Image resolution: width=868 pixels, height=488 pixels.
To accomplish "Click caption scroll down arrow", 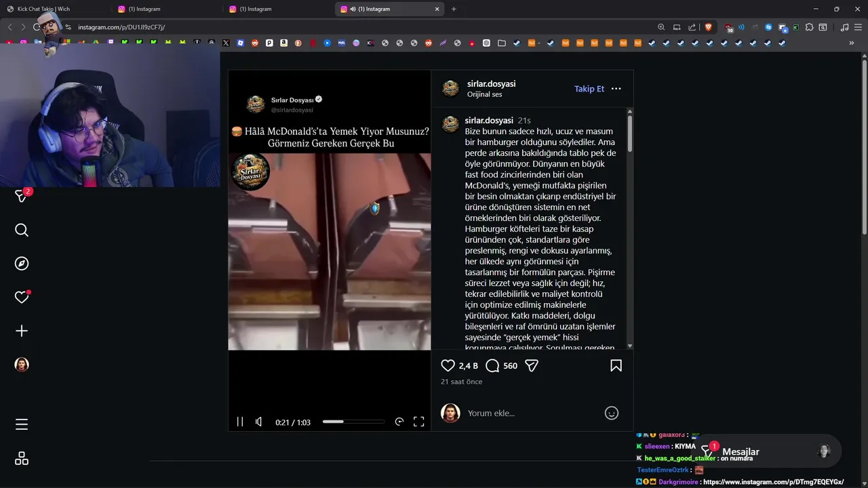I will [x=630, y=346].
